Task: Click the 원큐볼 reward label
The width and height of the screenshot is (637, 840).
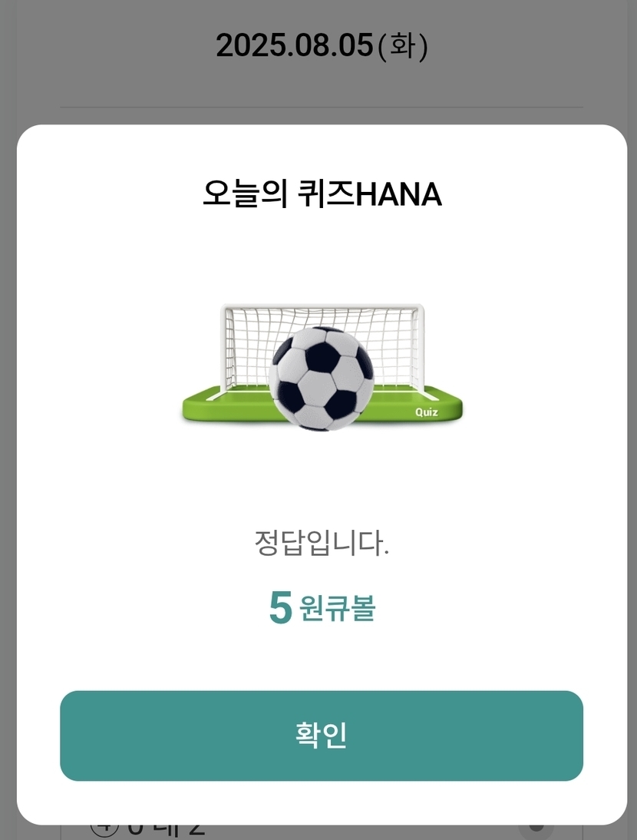Action: (x=338, y=608)
